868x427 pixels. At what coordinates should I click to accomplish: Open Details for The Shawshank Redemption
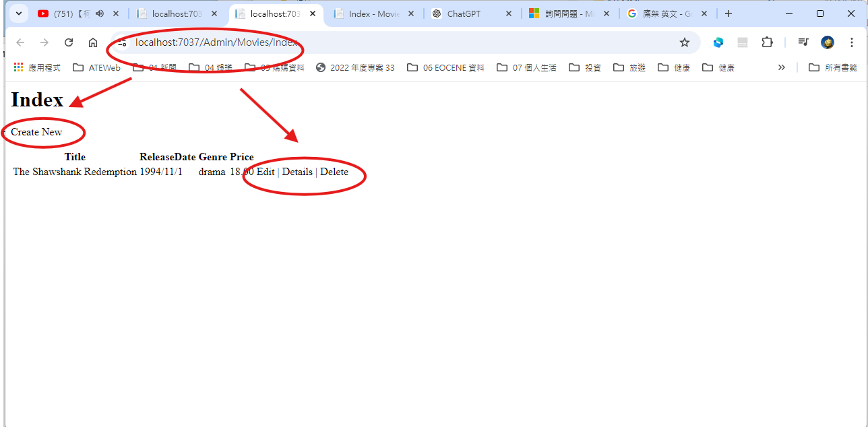click(297, 172)
